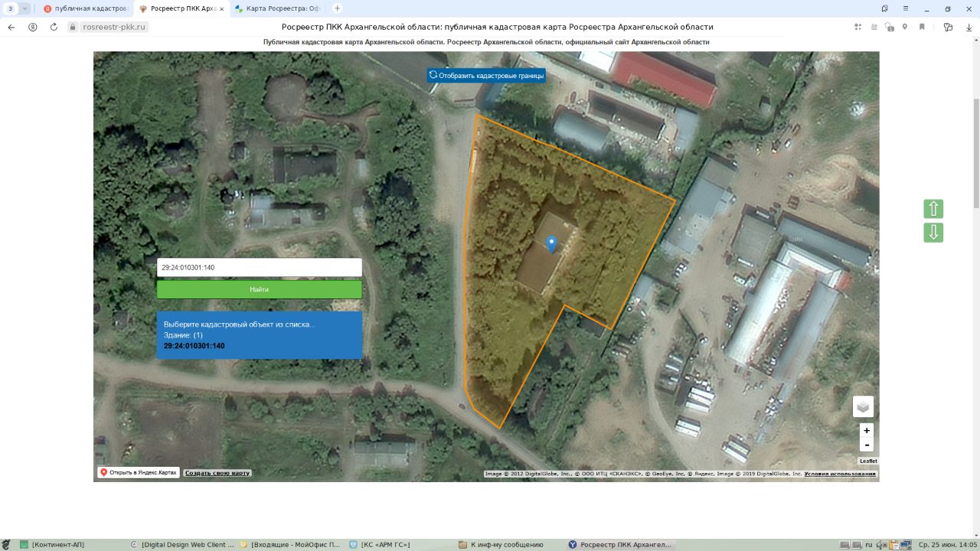The image size is (980, 551).
Task: Zoom in with the plus button
Action: [x=867, y=431]
